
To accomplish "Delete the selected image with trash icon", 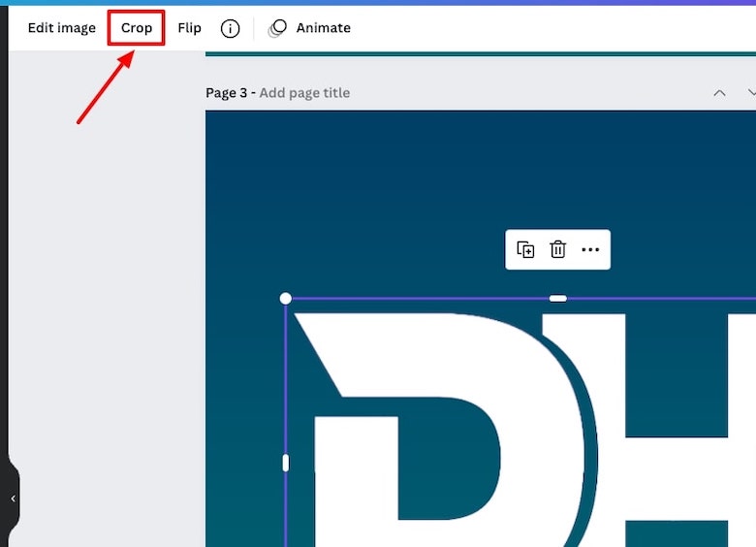I will click(557, 250).
